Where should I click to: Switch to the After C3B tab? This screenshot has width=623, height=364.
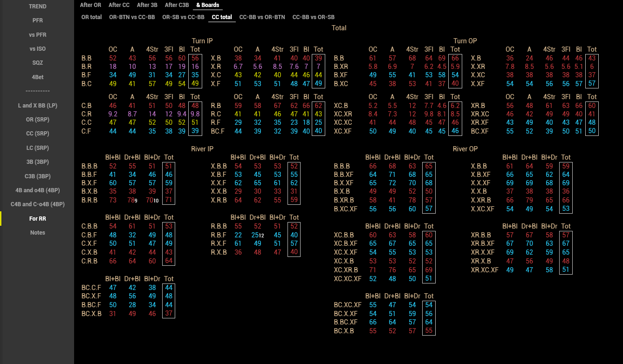tap(177, 5)
